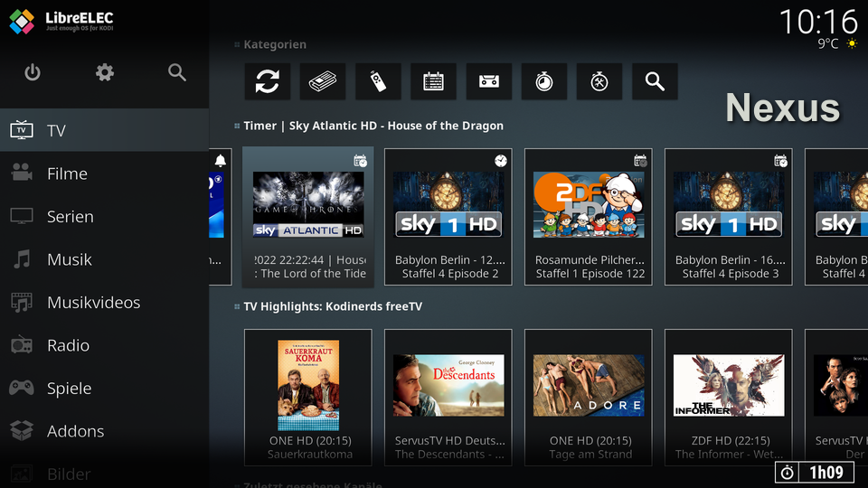Open the TV guide calendar icon
The image size is (868, 488).
pyautogui.click(x=433, y=81)
